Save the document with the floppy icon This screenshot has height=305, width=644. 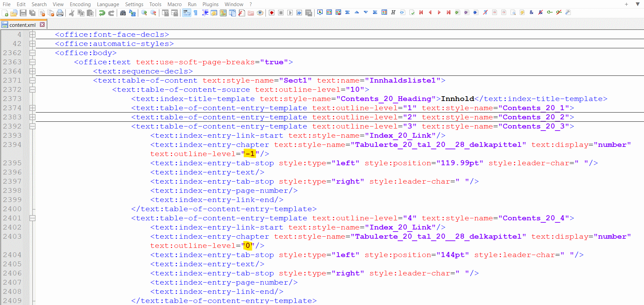(x=23, y=13)
